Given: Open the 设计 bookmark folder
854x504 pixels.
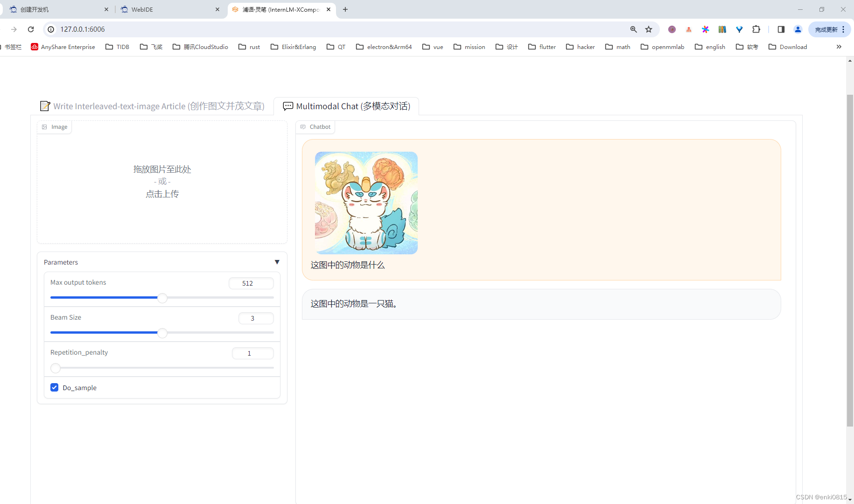Looking at the screenshot, I should click(507, 47).
